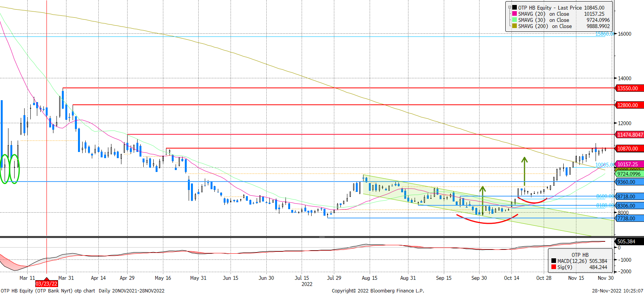Select 'SMAVG (30) on Close' legend entry

coord(544,20)
